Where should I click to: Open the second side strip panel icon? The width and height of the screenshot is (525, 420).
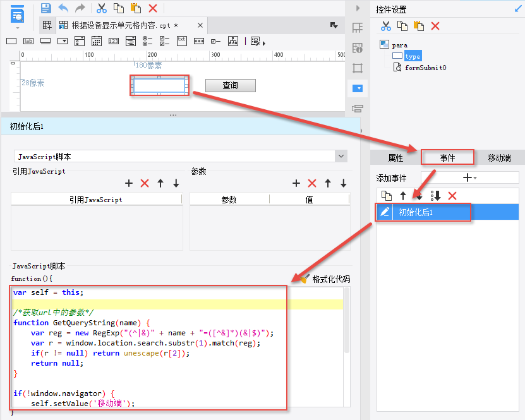coord(358,48)
